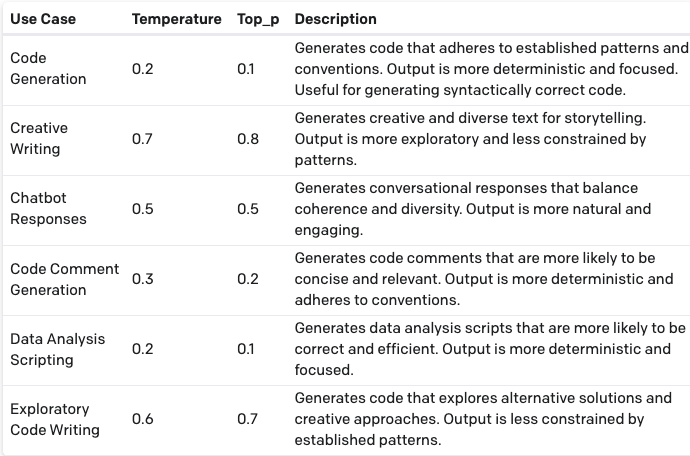Click the Temperature value for Exploratory Code Writing

pos(142,419)
